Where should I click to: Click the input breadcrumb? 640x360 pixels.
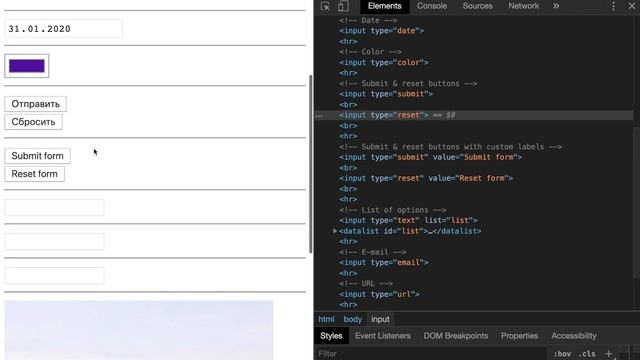(x=380, y=319)
